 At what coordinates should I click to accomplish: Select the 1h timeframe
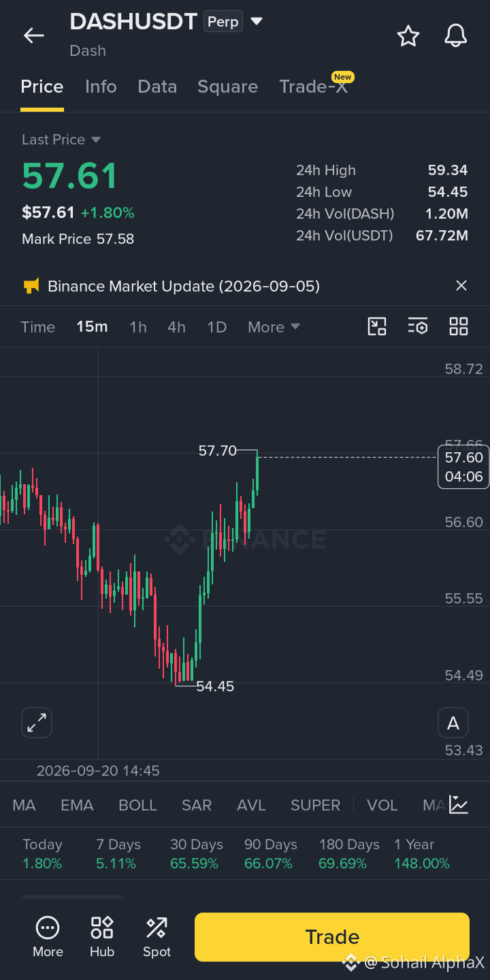tap(138, 327)
